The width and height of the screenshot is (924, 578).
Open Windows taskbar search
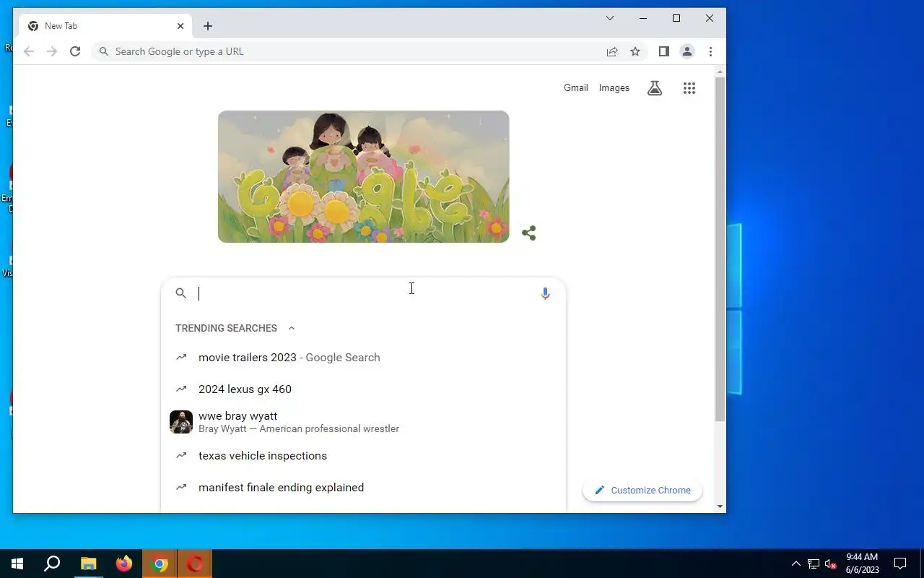coord(52,564)
